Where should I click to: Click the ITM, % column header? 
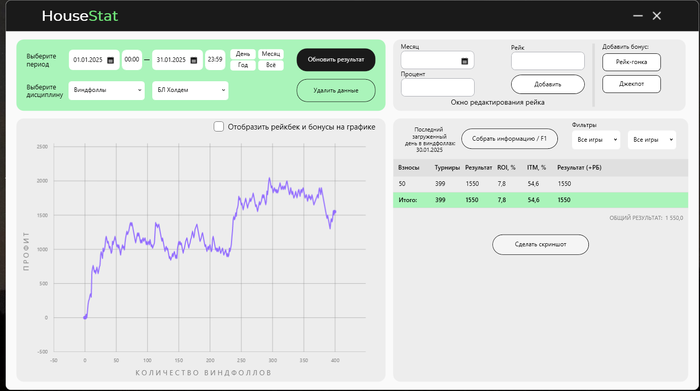(x=536, y=168)
